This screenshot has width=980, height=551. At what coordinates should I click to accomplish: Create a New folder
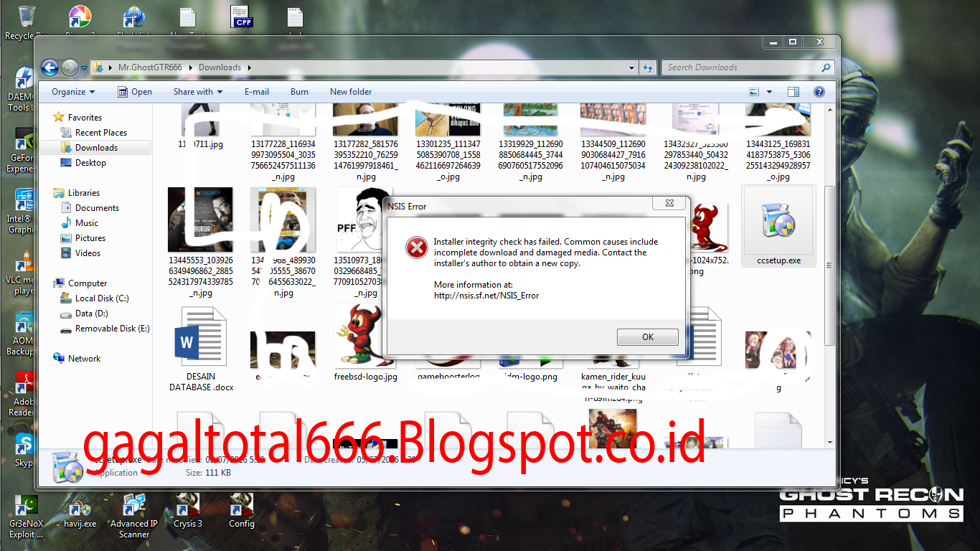pos(351,92)
